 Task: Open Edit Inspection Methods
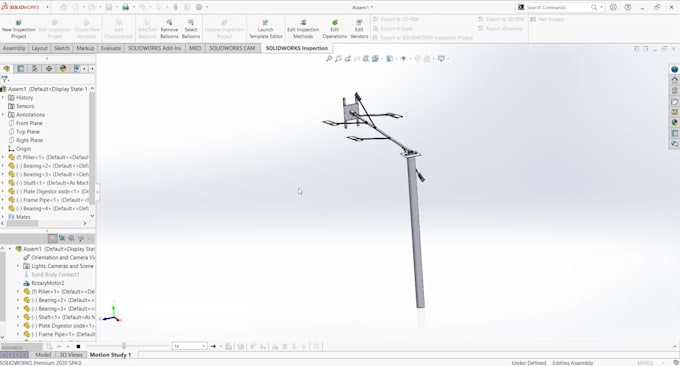303,29
